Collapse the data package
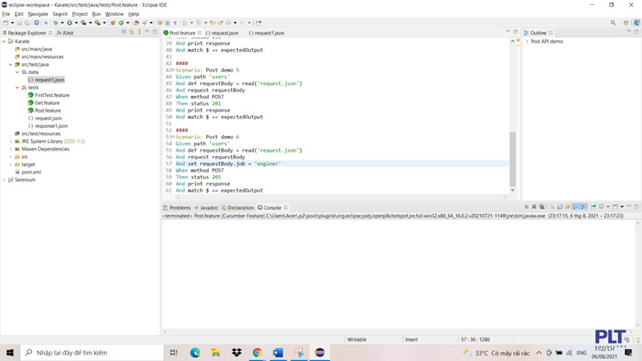Screen dimensions: 642x361 tap(17, 72)
